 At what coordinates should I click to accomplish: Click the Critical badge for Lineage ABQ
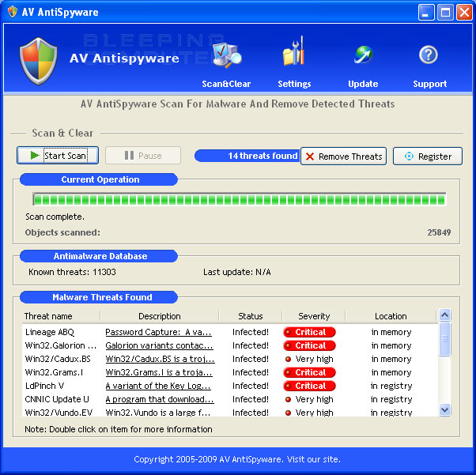tap(309, 332)
